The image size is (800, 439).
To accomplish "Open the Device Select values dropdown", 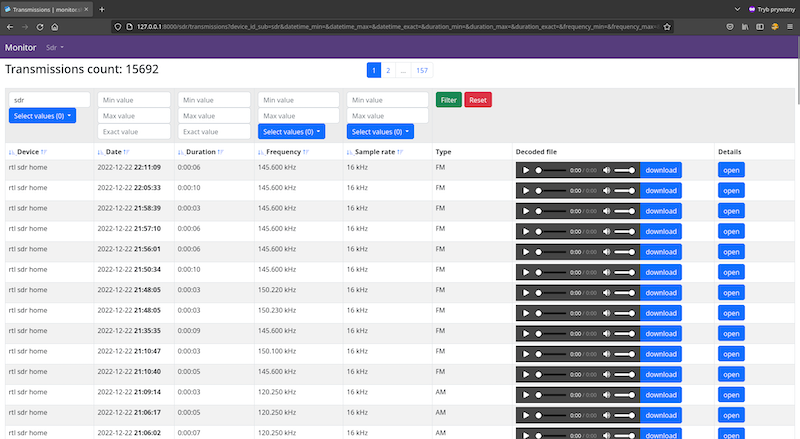I will [x=42, y=116].
